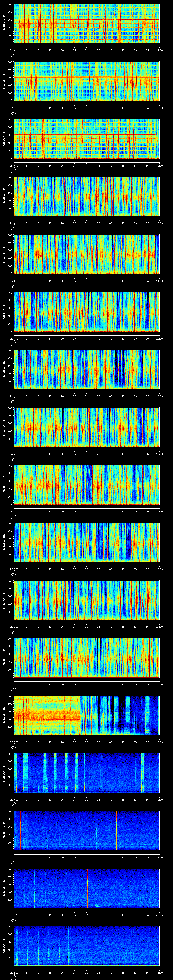Focus the spectrogram panel starting at 9:27:00
Viewport: 173px width, 980px height.
pos(87,658)
